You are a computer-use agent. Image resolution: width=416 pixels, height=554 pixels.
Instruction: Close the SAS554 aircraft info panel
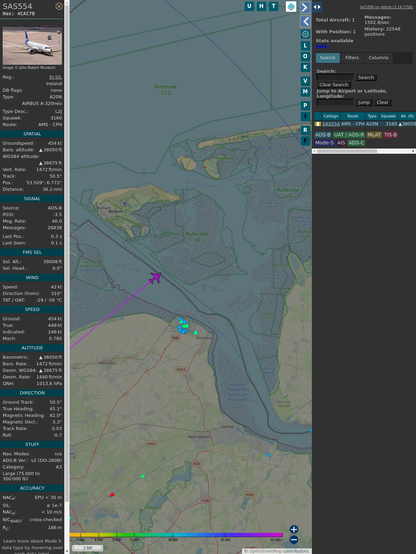click(59, 6)
